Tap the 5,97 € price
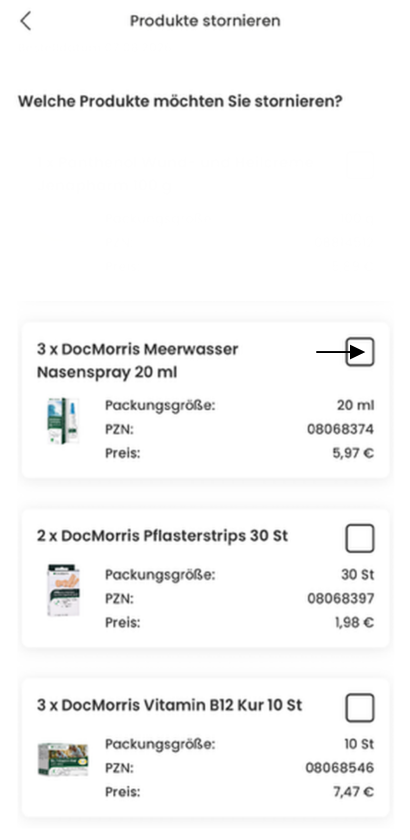 (x=353, y=453)
